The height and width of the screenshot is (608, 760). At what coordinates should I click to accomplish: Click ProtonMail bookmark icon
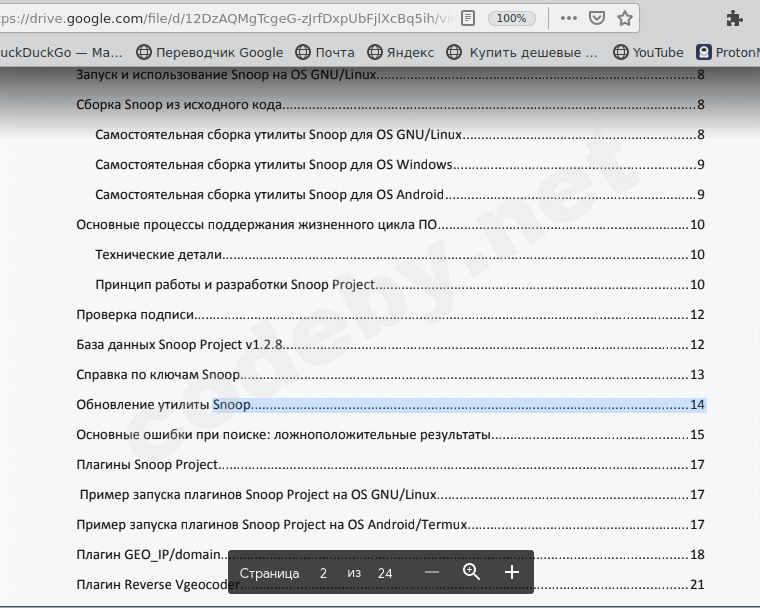point(704,52)
